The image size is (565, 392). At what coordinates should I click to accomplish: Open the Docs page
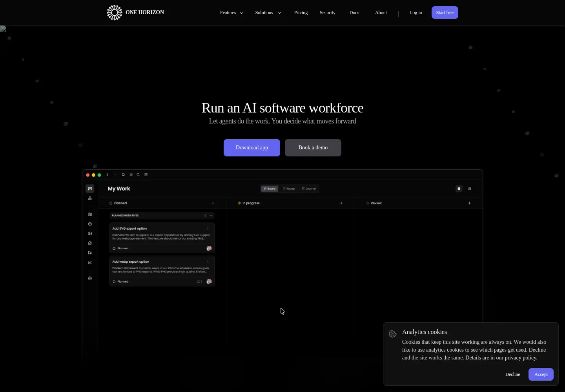point(354,13)
